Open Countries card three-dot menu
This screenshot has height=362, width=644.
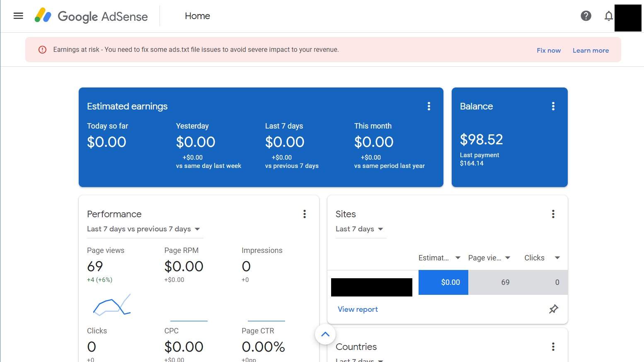pyautogui.click(x=553, y=347)
